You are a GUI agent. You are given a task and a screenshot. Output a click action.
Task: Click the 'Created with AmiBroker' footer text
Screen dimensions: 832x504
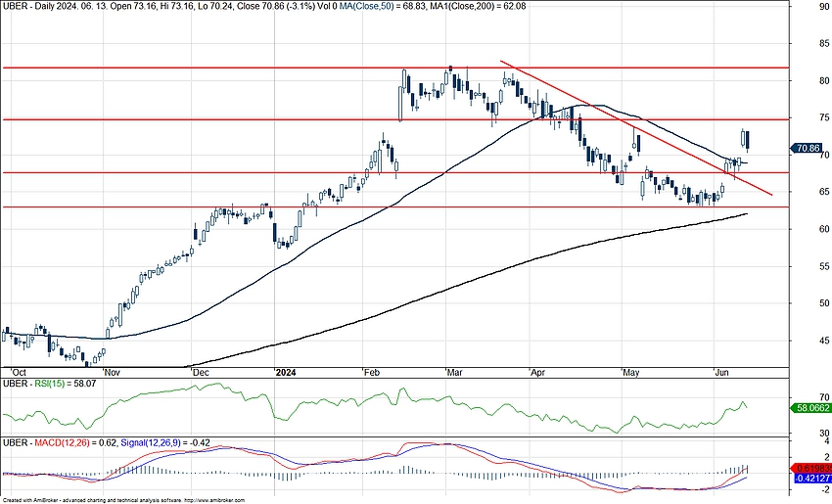click(123, 500)
